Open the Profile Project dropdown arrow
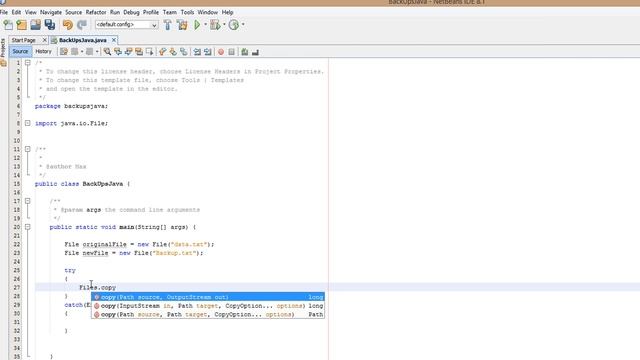Viewport: 640px width, 360px height. point(243,24)
